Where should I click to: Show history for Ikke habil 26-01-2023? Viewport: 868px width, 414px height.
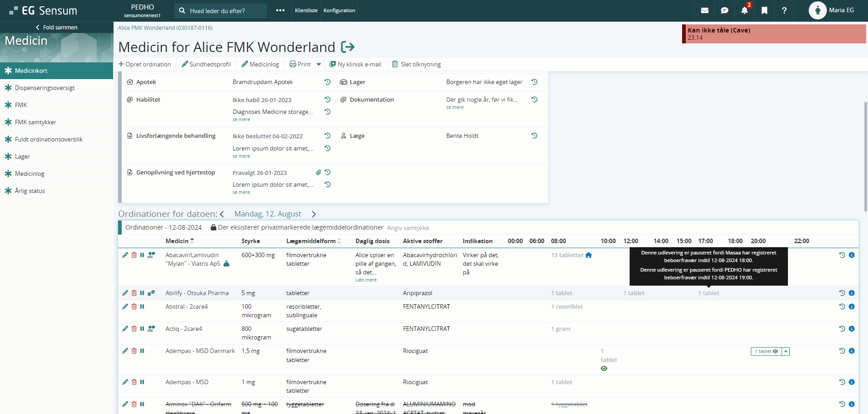(x=327, y=99)
